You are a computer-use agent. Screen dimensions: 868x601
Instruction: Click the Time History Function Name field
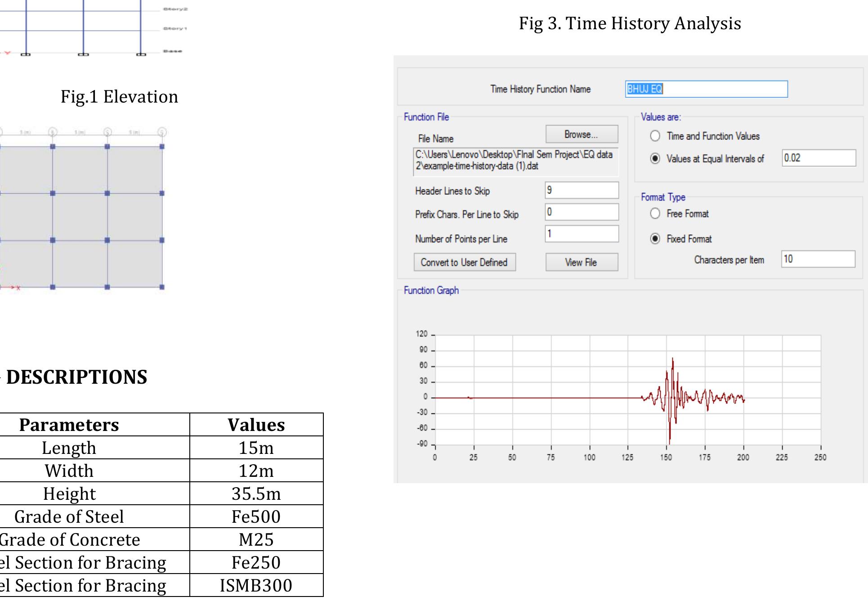(706, 89)
